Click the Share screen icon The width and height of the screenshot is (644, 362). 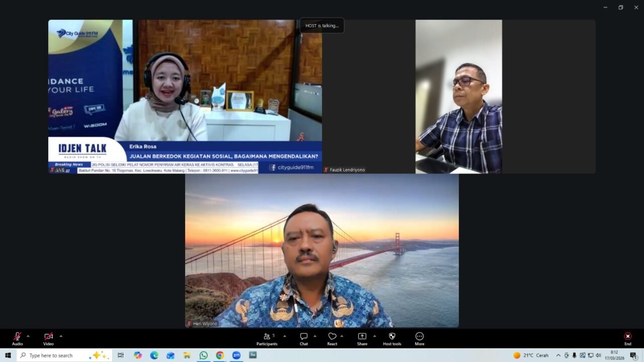point(362,338)
